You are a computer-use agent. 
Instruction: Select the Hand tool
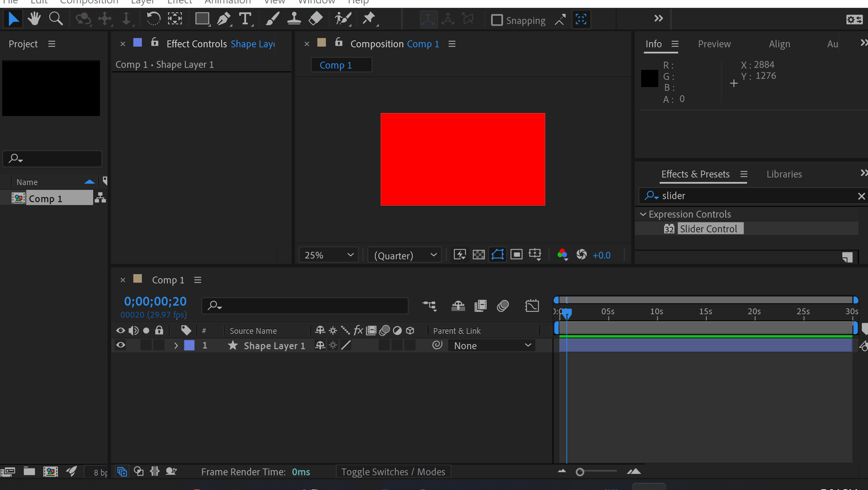pyautogui.click(x=34, y=19)
